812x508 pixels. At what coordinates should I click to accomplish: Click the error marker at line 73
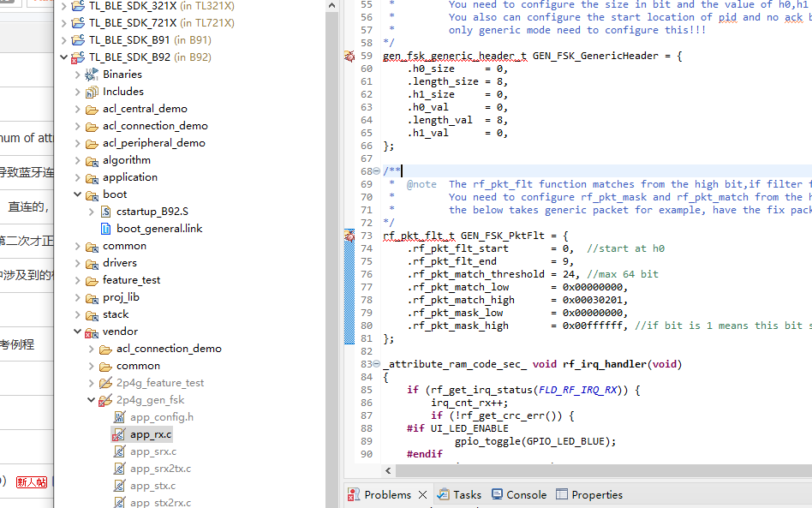(x=349, y=236)
